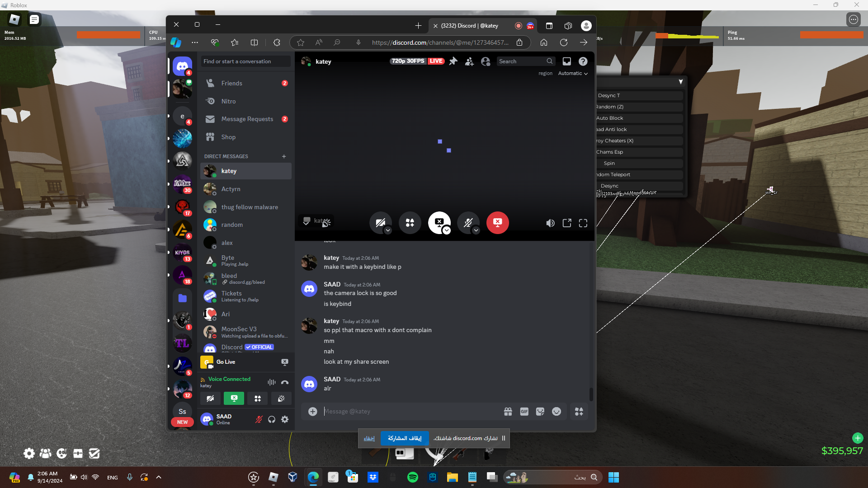Pop out the call window

567,223
